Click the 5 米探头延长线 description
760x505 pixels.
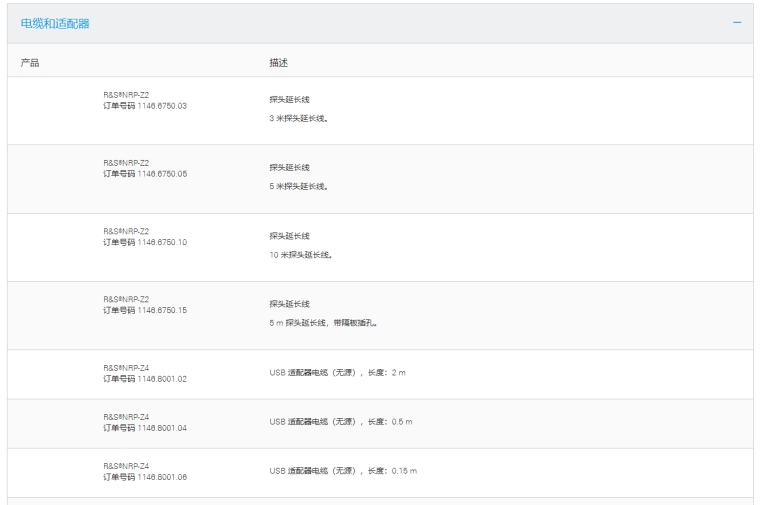(299, 186)
